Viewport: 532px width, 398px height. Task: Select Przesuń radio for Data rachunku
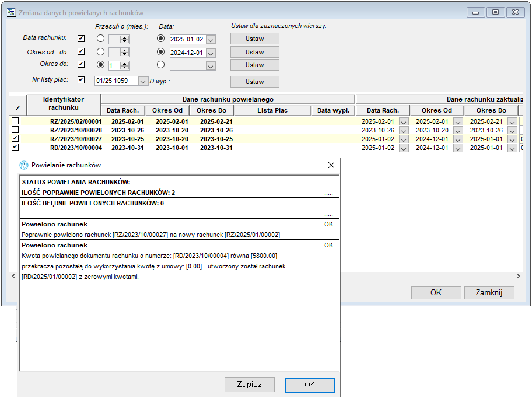click(100, 39)
